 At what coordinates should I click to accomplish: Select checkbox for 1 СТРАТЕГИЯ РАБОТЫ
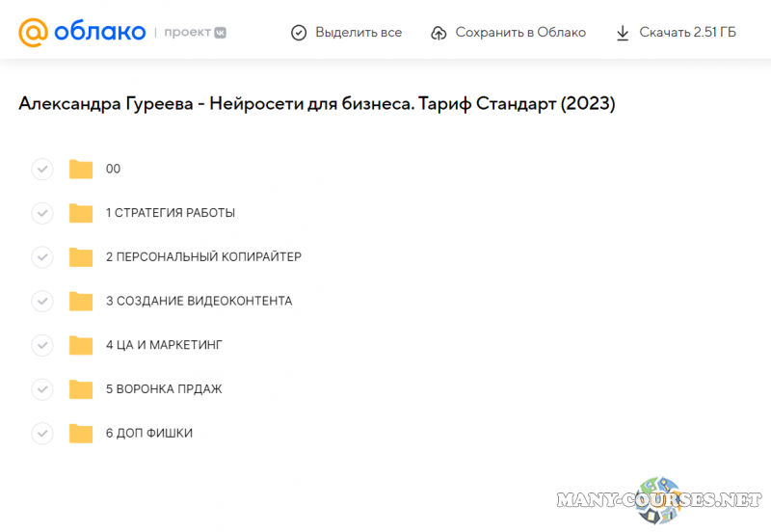[x=42, y=213]
